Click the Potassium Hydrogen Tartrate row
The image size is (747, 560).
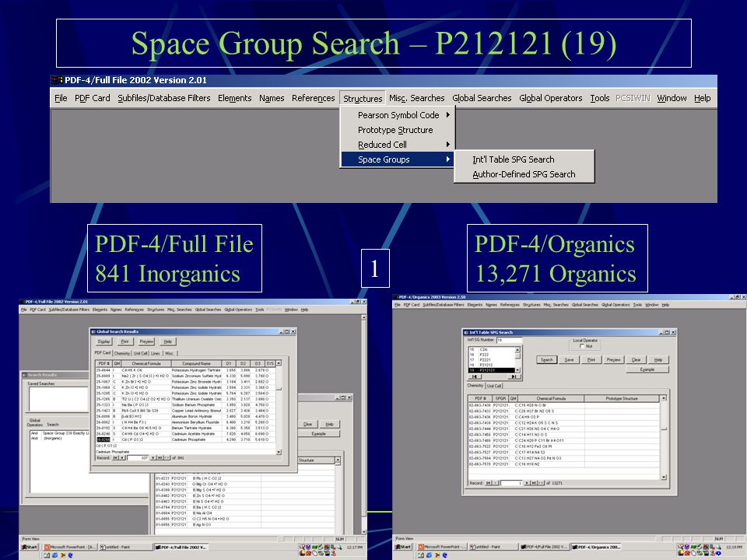[185, 370]
